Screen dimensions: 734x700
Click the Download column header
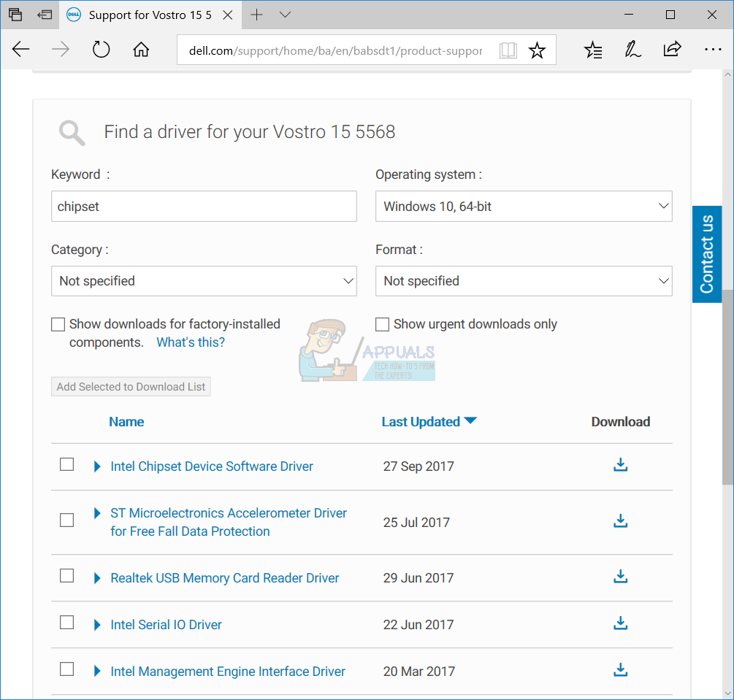[620, 422]
